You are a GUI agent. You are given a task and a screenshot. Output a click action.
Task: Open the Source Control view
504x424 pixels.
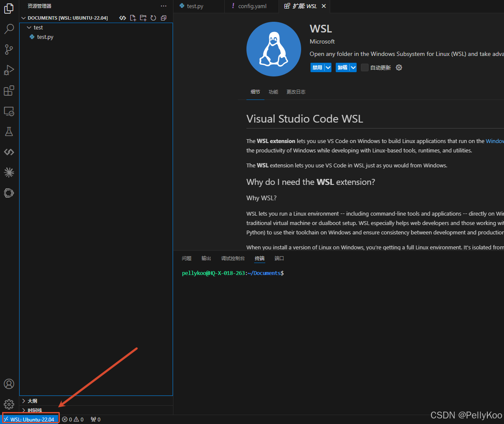pos(9,50)
